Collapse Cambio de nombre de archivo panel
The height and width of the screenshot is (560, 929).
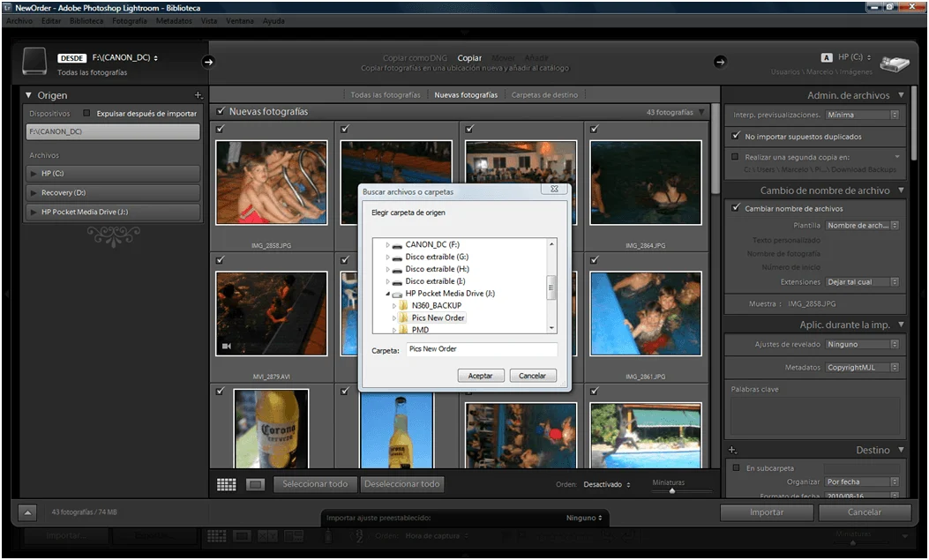901,190
